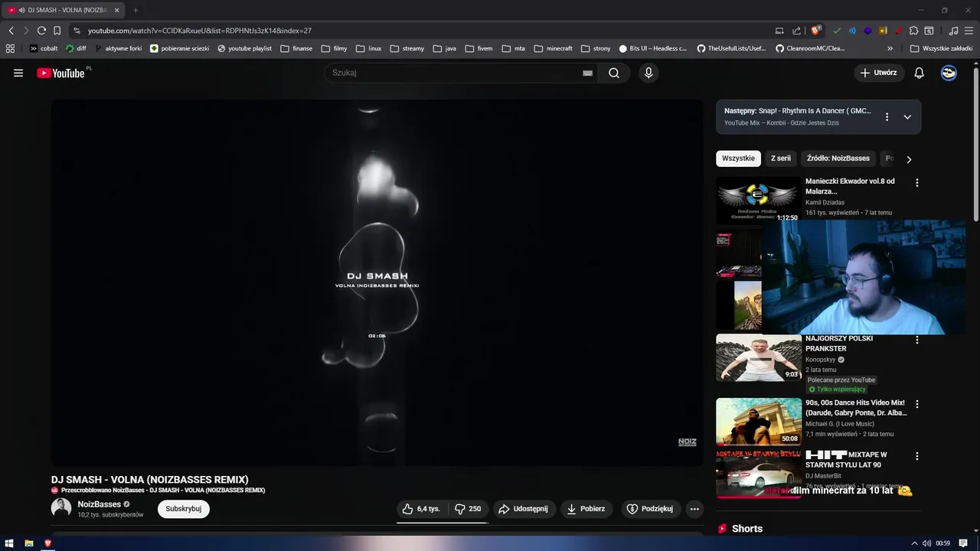Open the Wszystkie zakładki bookmarks folder

click(941, 48)
